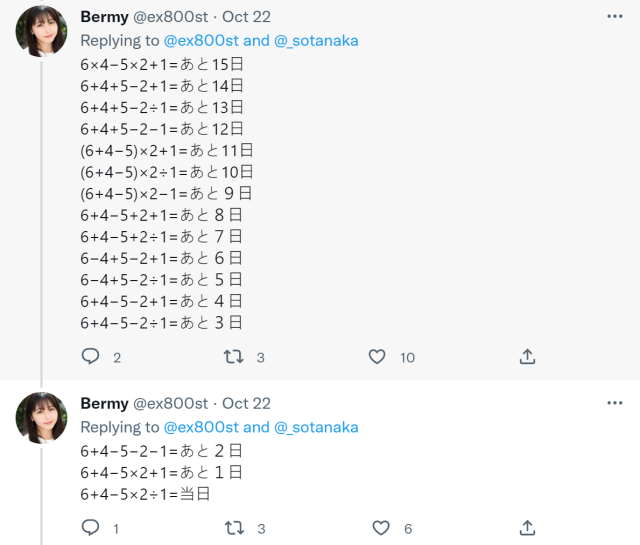The width and height of the screenshot is (640, 545).
Task: Click @ex800st mention in first tweet's reply line
Action: [x=200, y=41]
